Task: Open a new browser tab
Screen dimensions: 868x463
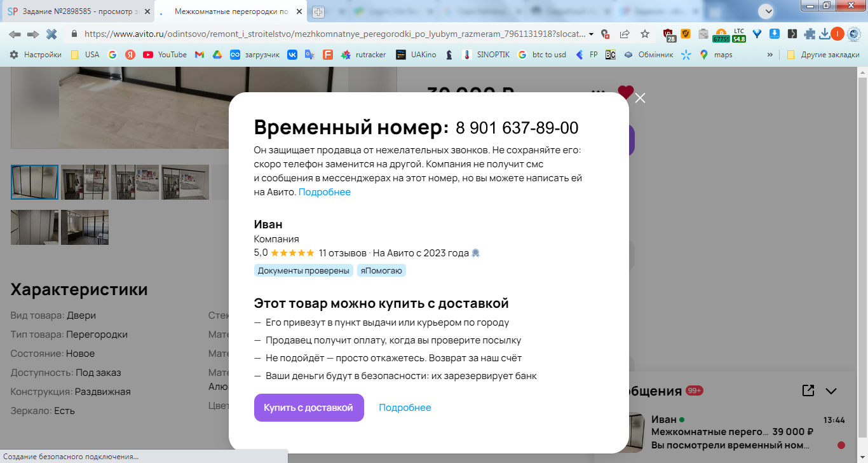Action: tap(318, 11)
